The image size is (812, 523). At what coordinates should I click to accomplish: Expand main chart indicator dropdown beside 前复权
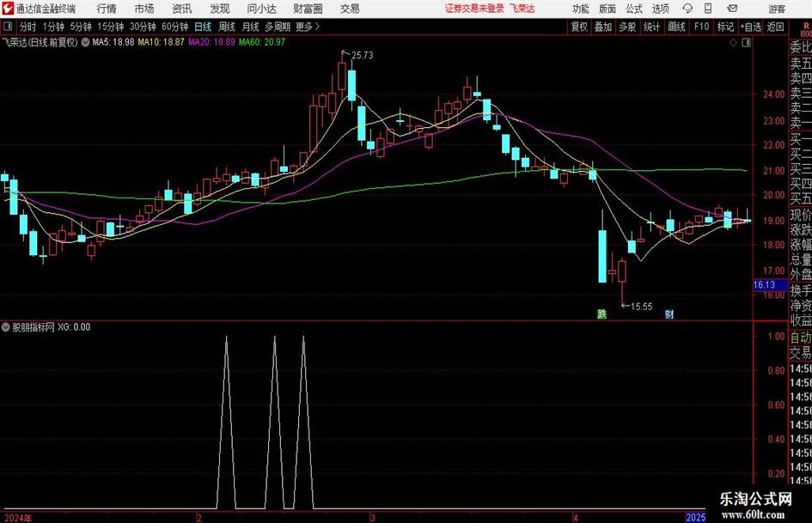tap(85, 42)
